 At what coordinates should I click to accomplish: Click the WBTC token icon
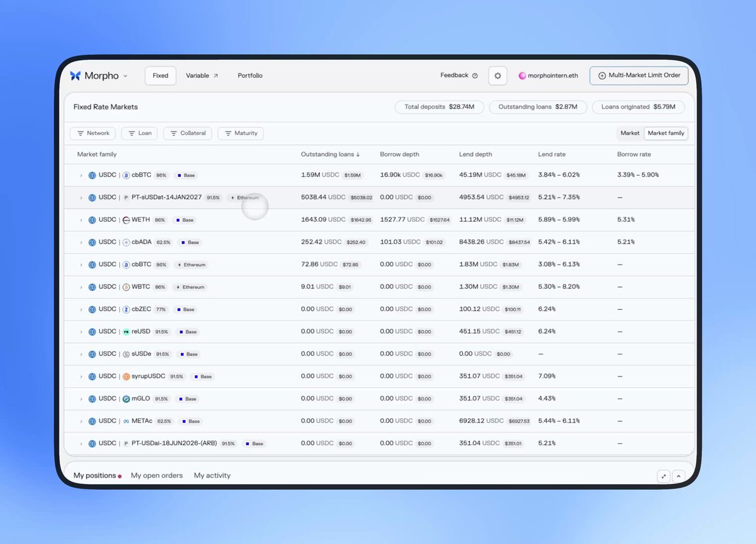[x=126, y=287]
